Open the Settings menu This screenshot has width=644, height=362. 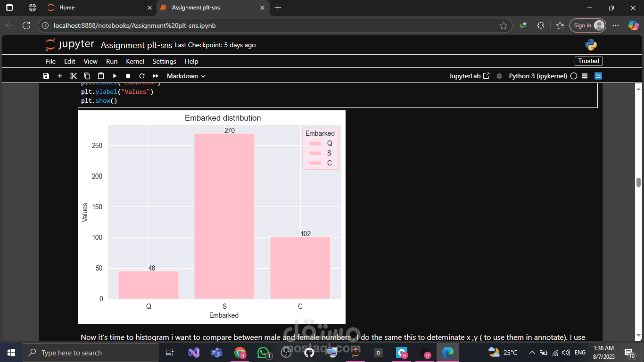(x=164, y=61)
